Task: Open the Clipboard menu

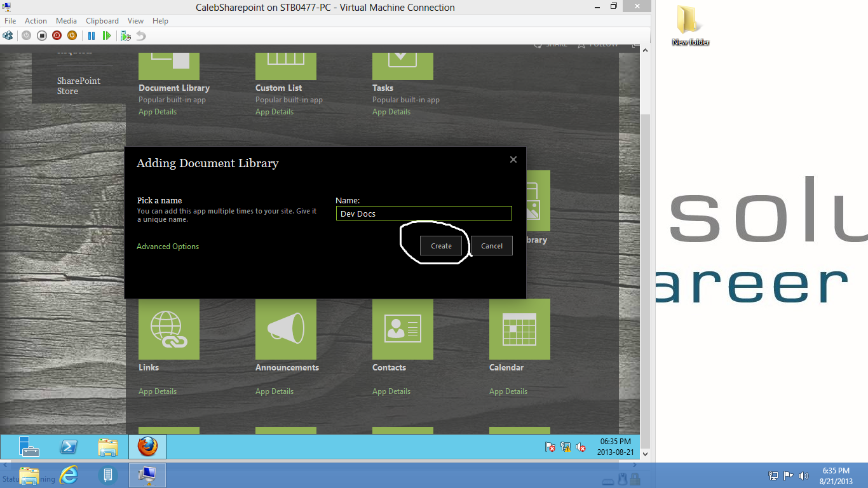Action: [102, 21]
